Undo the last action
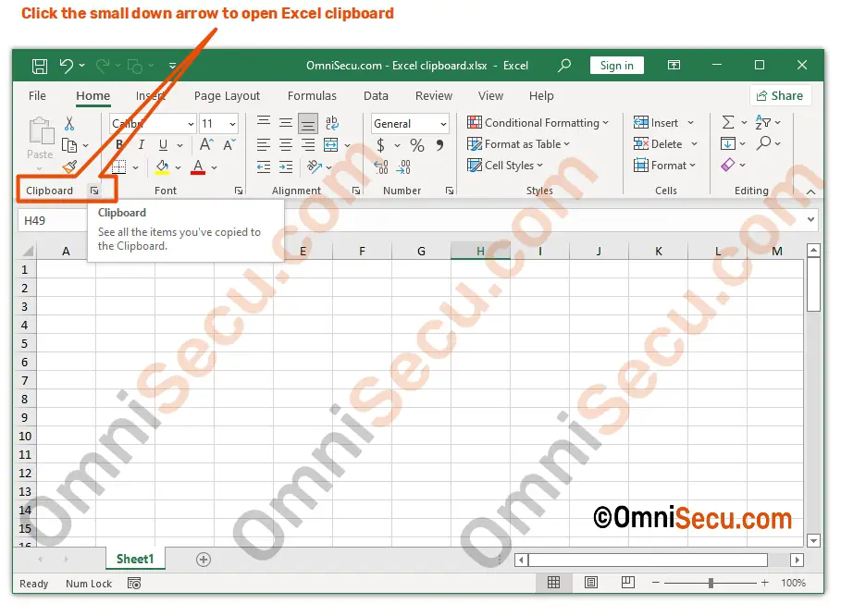The height and width of the screenshot is (616, 841). (66, 66)
